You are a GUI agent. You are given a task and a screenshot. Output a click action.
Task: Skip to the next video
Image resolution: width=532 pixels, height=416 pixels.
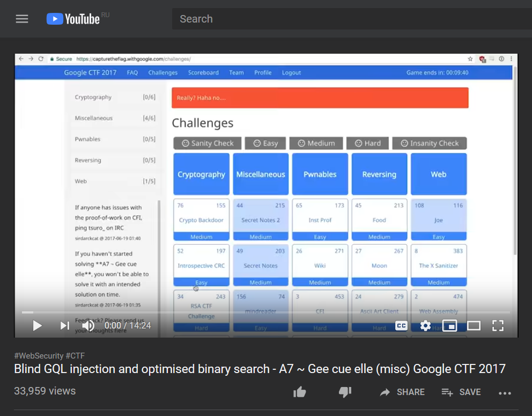[x=64, y=326]
